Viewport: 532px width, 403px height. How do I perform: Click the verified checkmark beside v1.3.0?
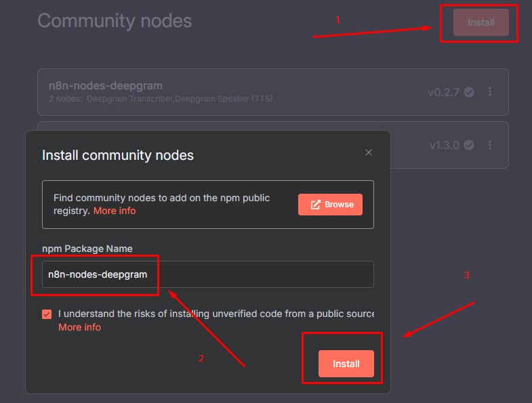pos(469,145)
